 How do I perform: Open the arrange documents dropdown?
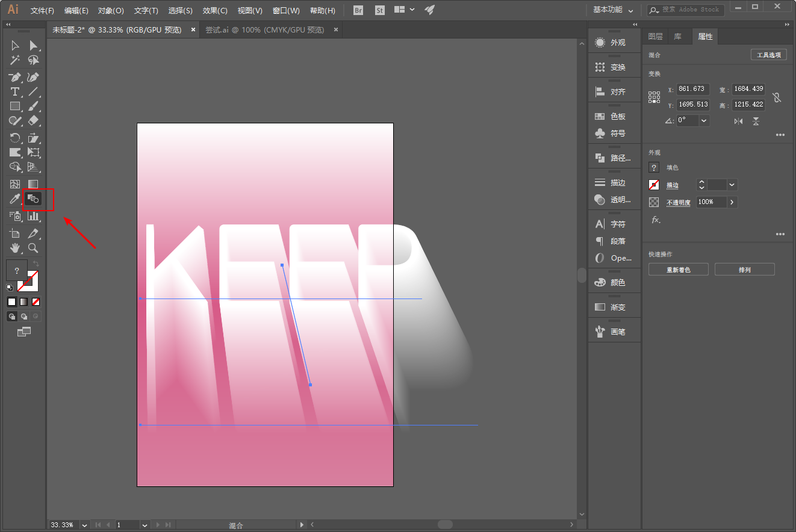tap(404, 10)
